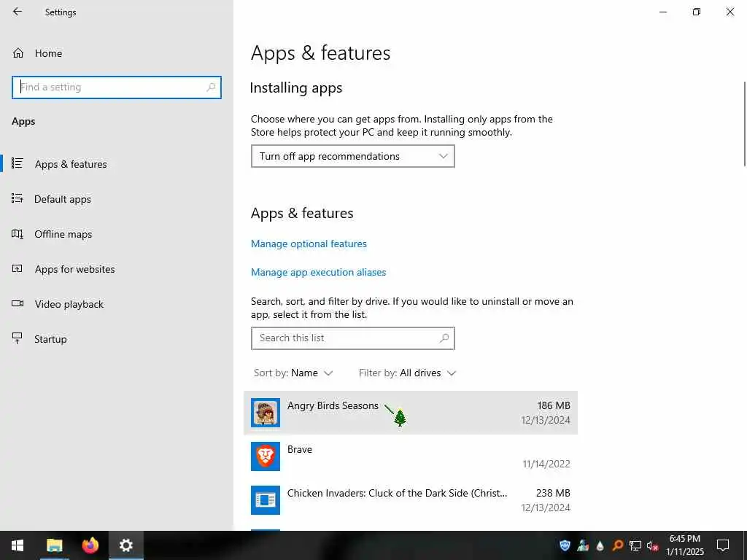
Task: Click the magnifier in Search this list
Action: tap(444, 338)
